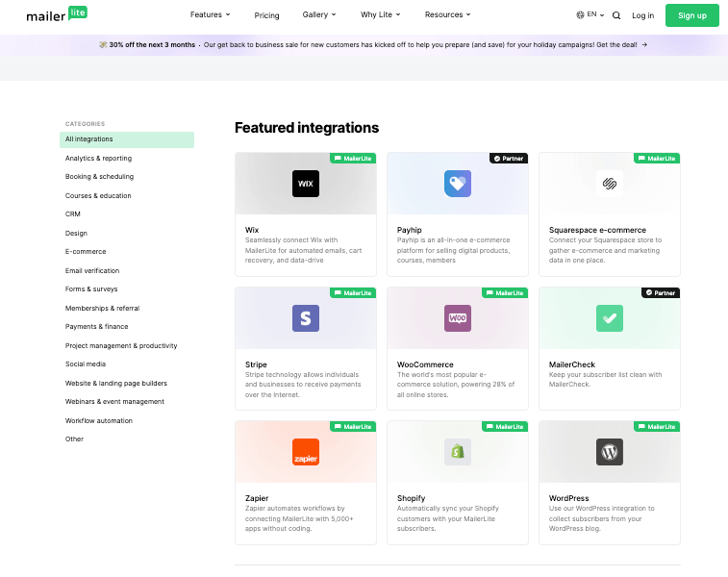Open Squarespace e-commerce title link
728x577 pixels.
[x=597, y=230]
